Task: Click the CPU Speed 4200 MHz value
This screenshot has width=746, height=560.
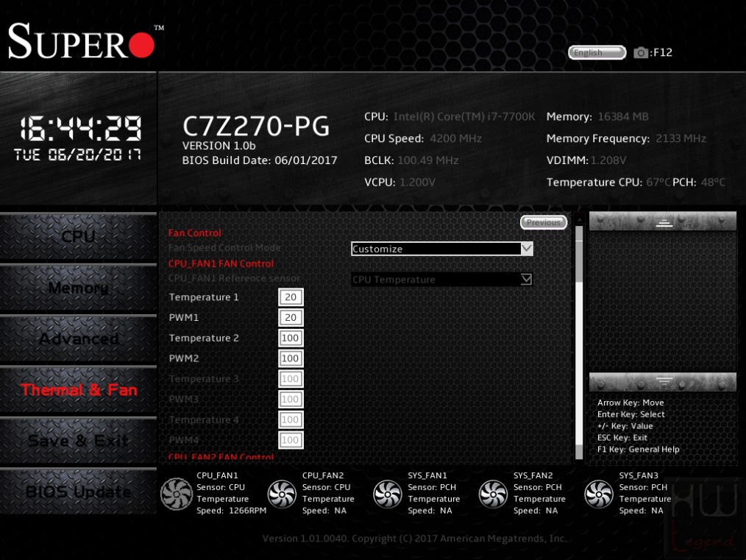Action: click(456, 138)
